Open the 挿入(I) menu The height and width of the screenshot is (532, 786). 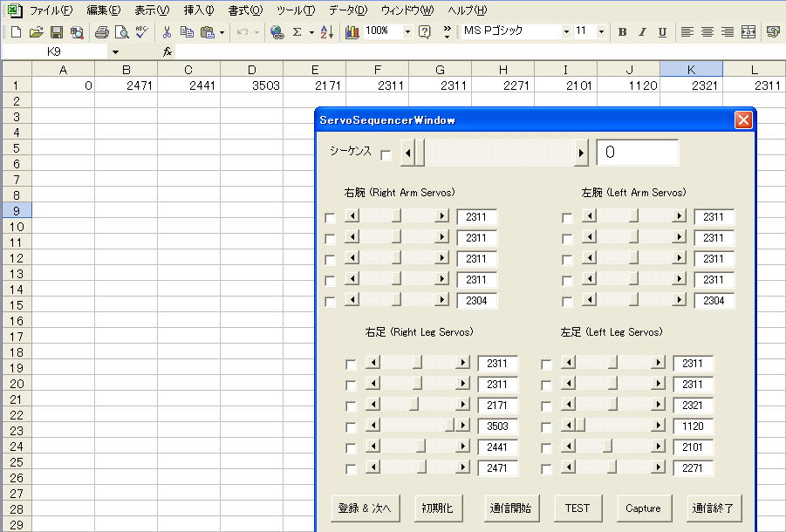[198, 10]
